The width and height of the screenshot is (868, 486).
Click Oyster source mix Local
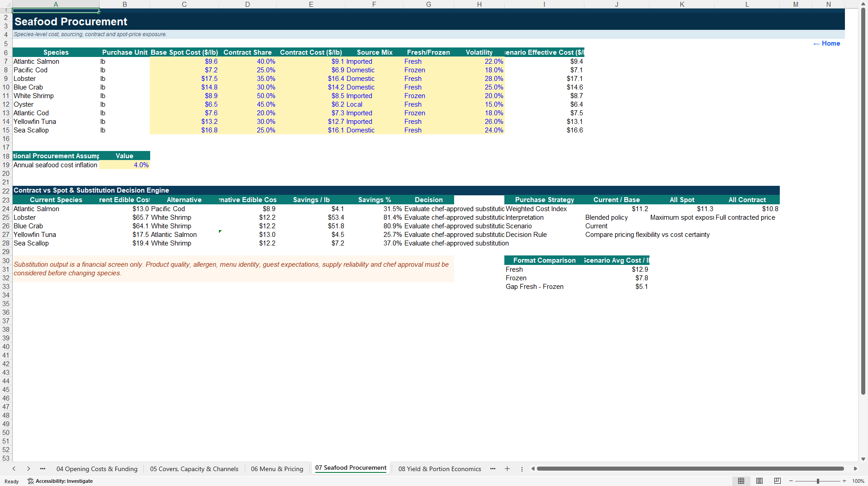[x=374, y=104]
